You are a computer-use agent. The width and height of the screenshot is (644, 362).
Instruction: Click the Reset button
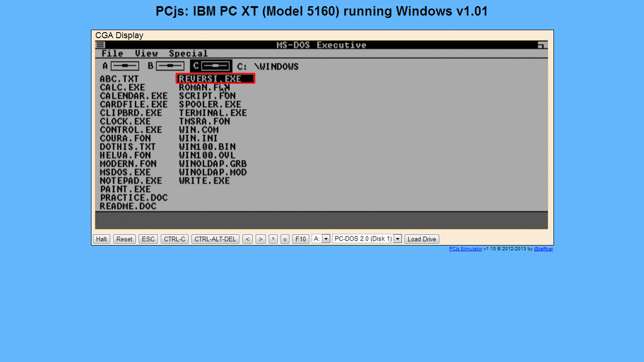coord(124,239)
